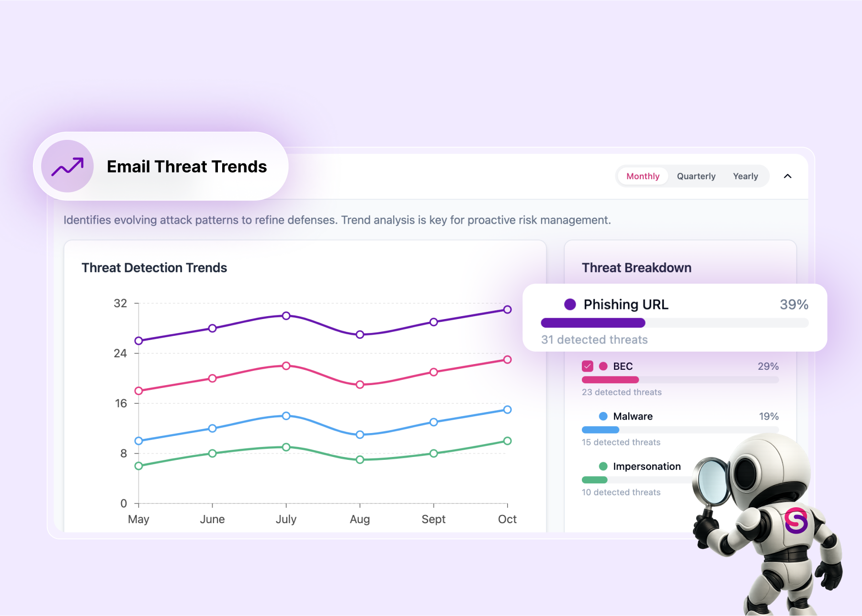Select the Oct data point on Phishing line
Screen dimensions: 862x616
pos(508,309)
